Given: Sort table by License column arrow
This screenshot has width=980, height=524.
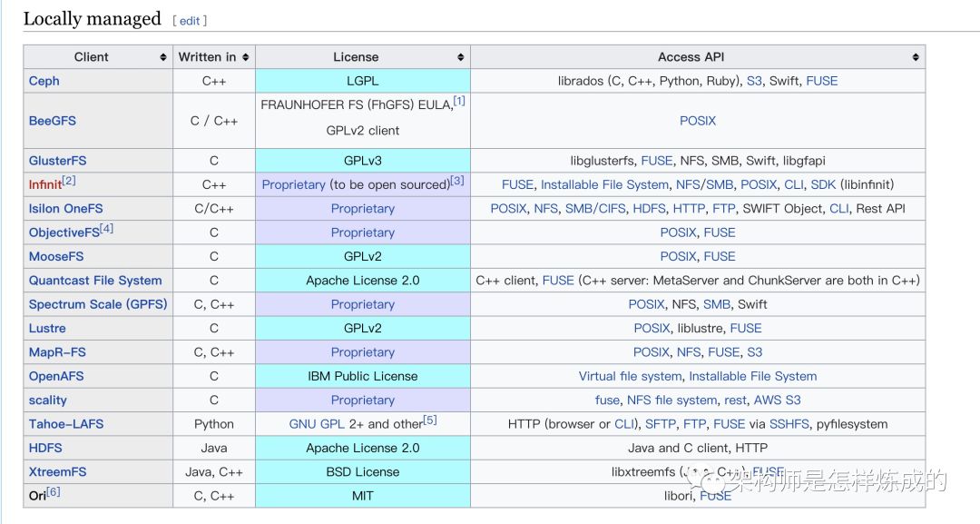Looking at the screenshot, I should [x=461, y=57].
